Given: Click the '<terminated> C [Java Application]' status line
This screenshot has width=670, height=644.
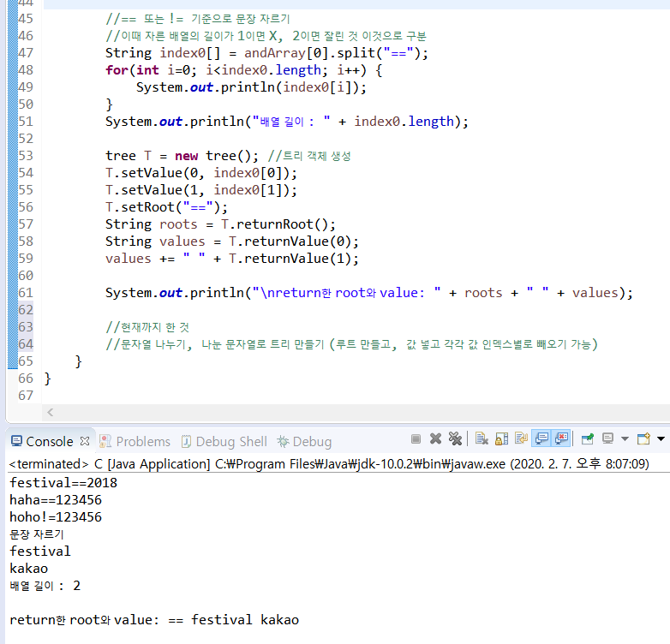Looking at the screenshot, I should (x=329, y=463).
